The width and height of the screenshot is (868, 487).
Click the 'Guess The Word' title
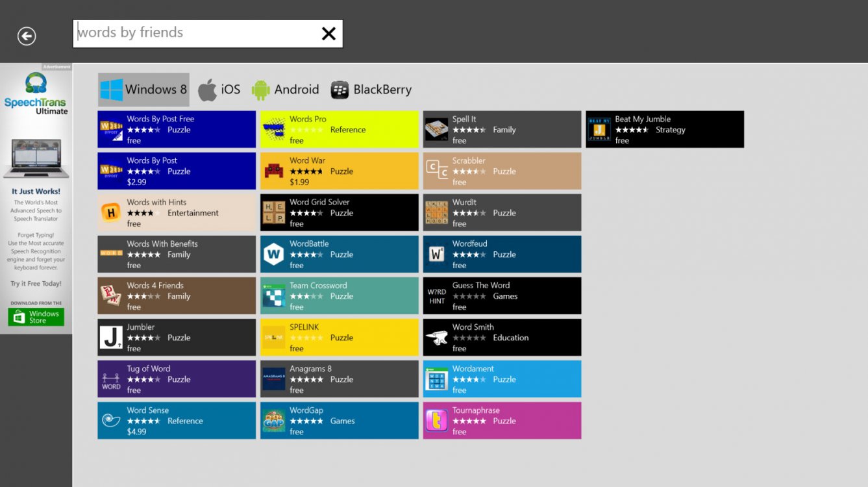tap(481, 285)
